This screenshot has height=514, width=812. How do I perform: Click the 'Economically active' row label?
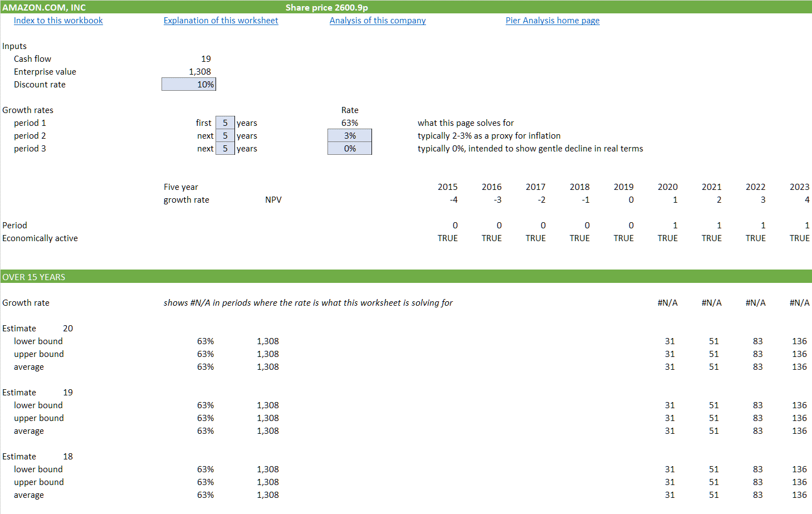pyautogui.click(x=40, y=238)
